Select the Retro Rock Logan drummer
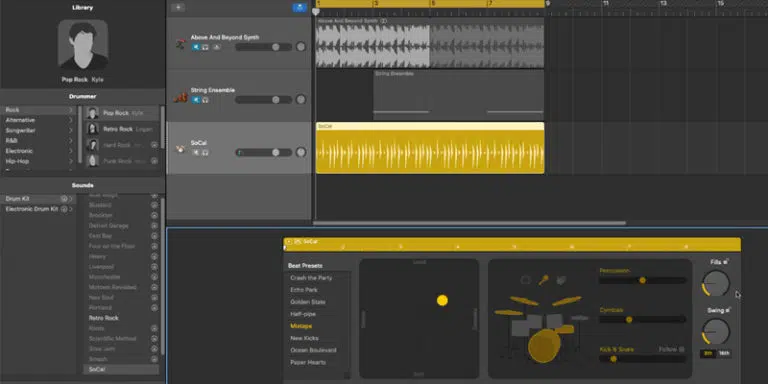 [122, 129]
